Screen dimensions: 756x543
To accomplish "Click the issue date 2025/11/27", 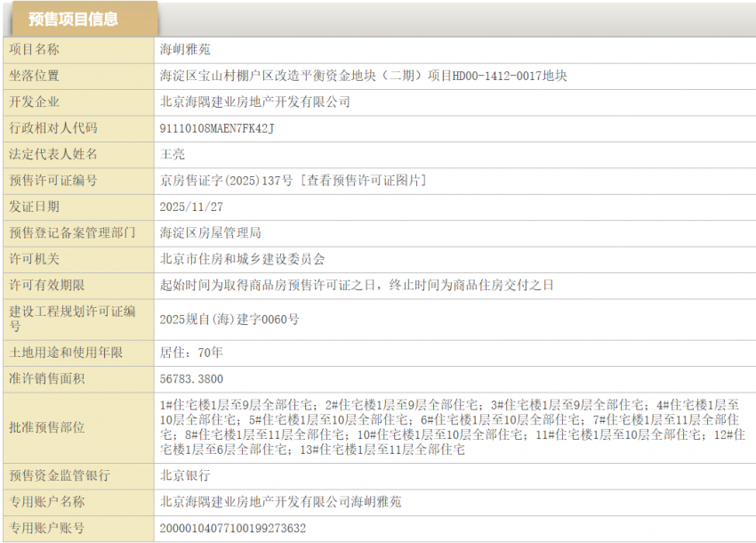I will (191, 207).
